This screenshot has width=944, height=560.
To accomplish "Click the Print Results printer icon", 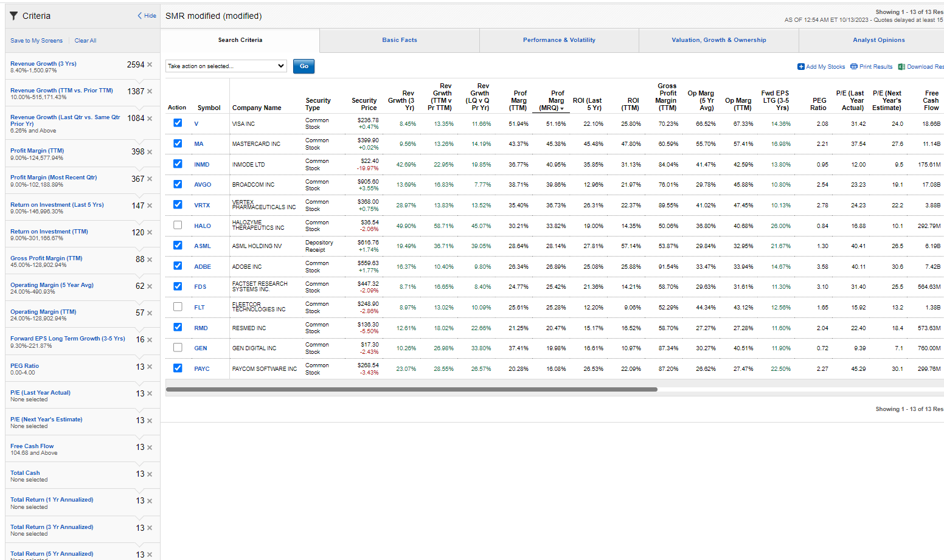I will pos(853,67).
